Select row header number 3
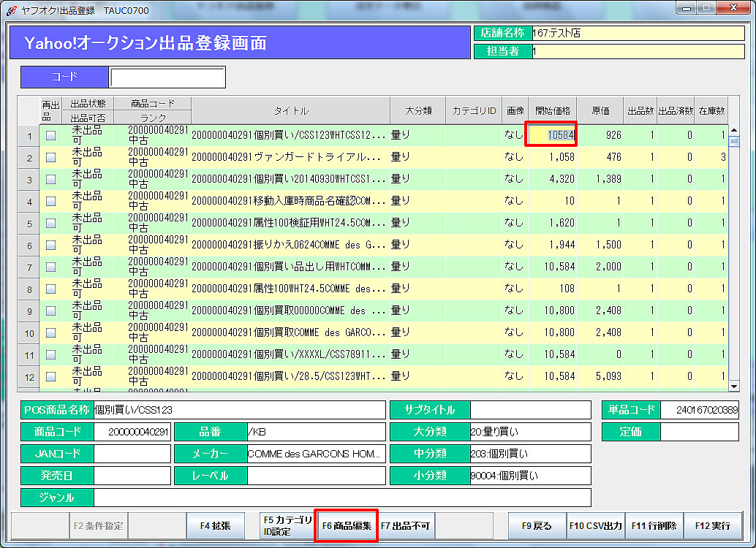The width and height of the screenshot is (756, 548). pyautogui.click(x=29, y=180)
